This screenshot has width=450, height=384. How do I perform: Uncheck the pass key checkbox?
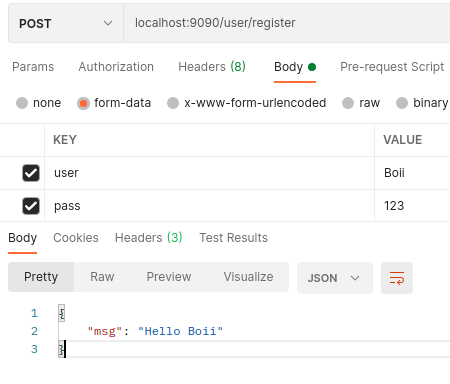31,206
